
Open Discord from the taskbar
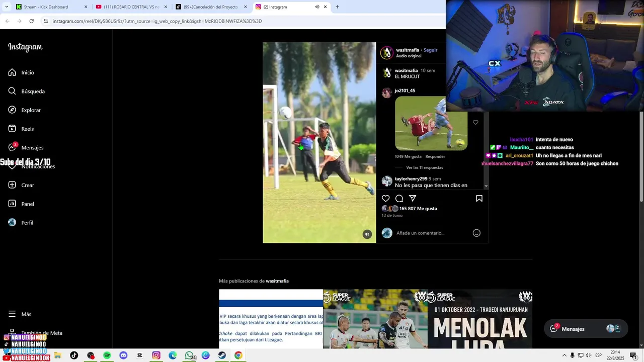124,355
